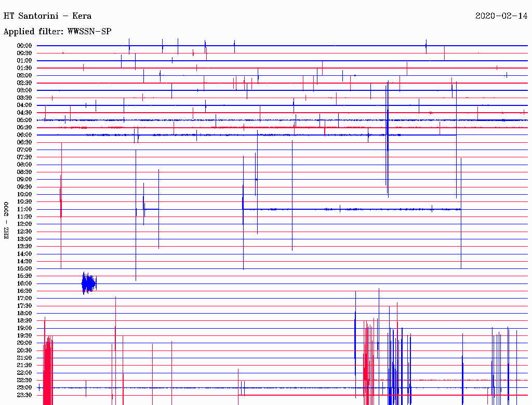Select the 07:00 time label
The image size is (532, 405).
click(24, 150)
